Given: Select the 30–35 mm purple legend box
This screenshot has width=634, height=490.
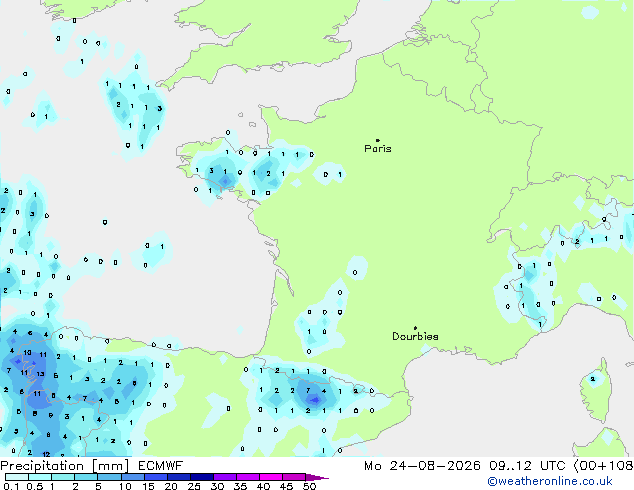Looking at the screenshot, I should (x=224, y=477).
